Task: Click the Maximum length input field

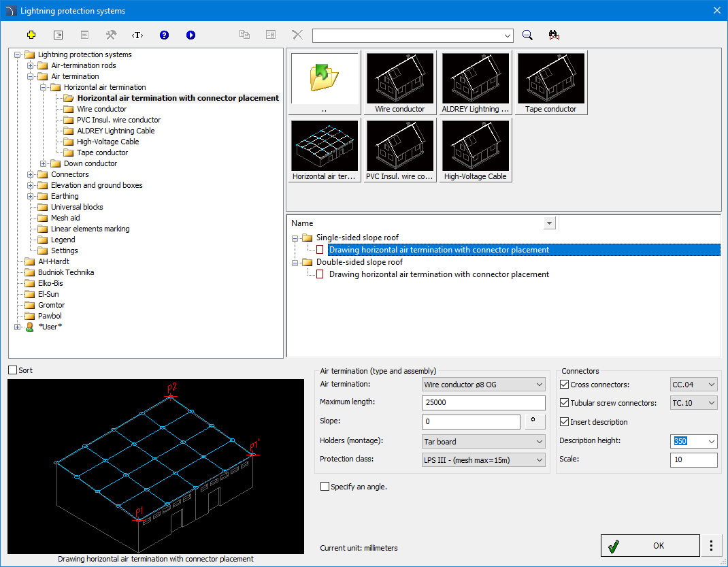Action: coord(484,403)
